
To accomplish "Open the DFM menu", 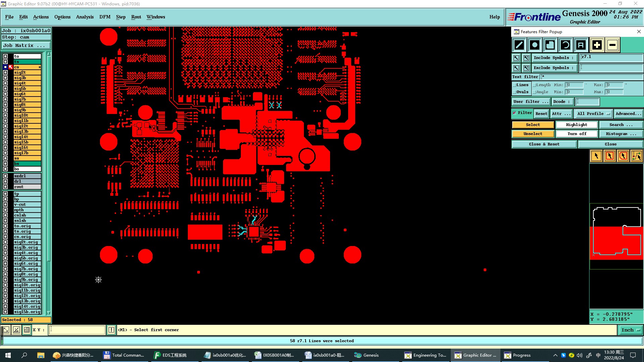I will [105, 17].
